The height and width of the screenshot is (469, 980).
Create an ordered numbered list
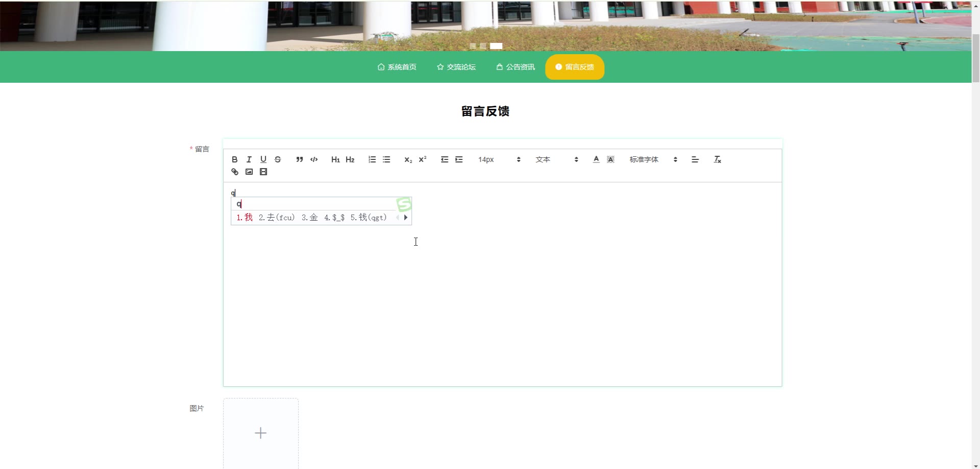[372, 159]
